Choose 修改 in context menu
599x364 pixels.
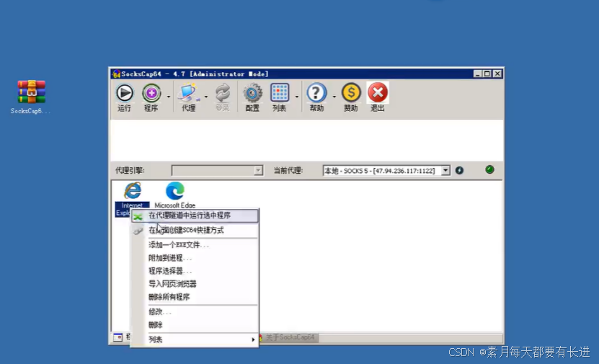(195, 311)
